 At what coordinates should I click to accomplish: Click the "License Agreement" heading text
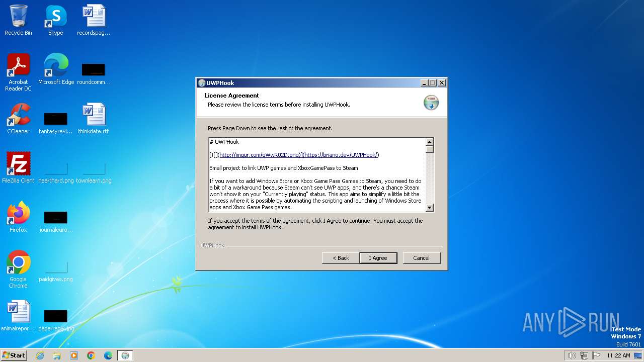(231, 96)
